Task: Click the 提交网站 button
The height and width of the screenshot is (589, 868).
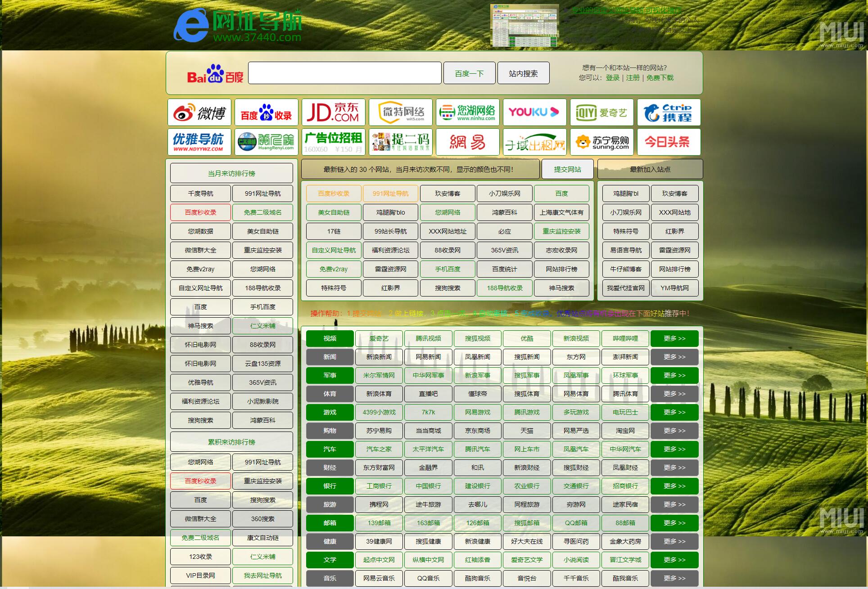Action: click(568, 169)
